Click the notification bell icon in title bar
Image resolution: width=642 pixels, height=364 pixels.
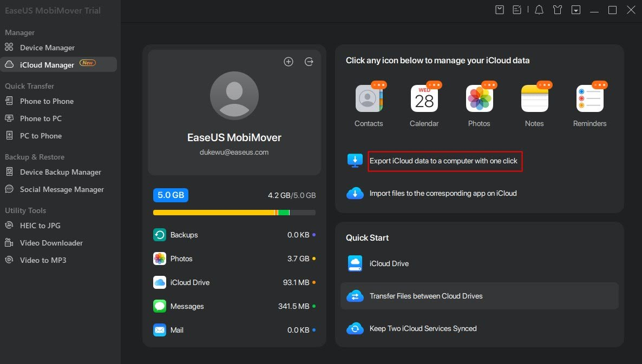coord(539,10)
